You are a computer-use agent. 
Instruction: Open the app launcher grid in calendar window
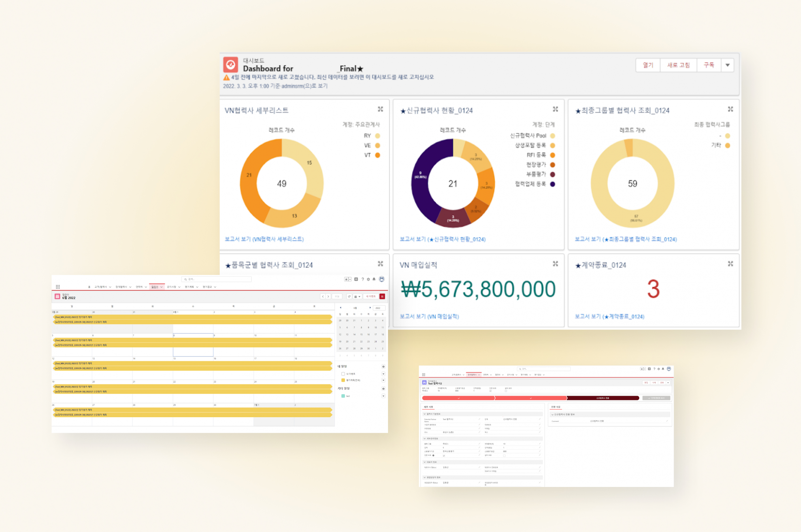(58, 287)
